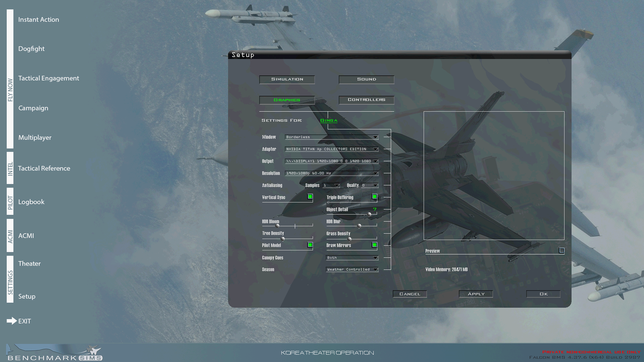Image resolution: width=644 pixels, height=362 pixels.
Task: Click the Apply button
Action: [476, 294]
